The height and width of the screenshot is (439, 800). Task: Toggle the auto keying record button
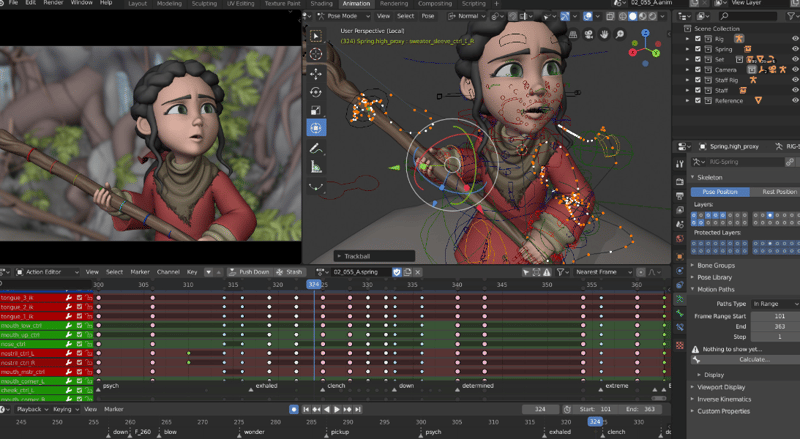[294, 409]
